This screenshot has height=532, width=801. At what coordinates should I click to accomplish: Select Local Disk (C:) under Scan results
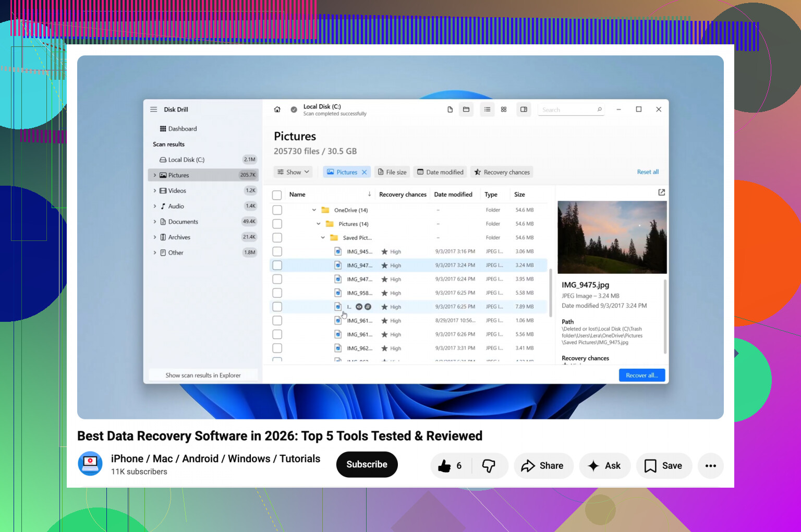[x=203, y=160]
